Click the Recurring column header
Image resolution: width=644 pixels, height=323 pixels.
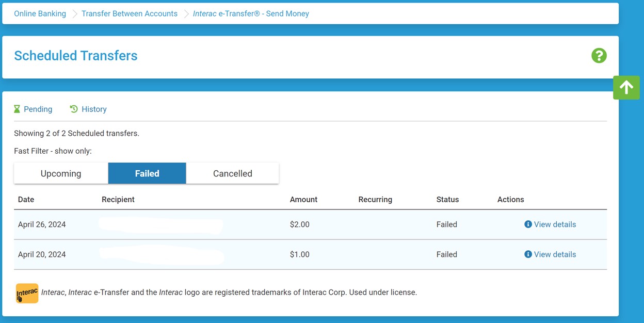[x=375, y=200]
